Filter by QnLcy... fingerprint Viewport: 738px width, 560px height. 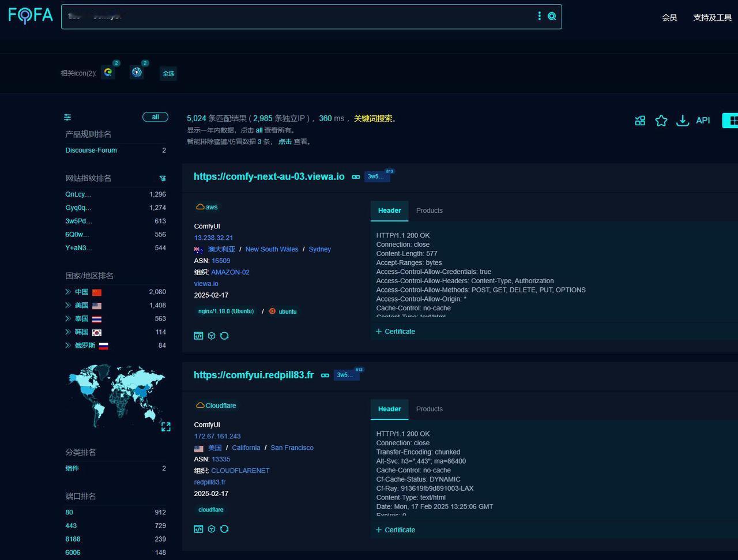coord(78,194)
